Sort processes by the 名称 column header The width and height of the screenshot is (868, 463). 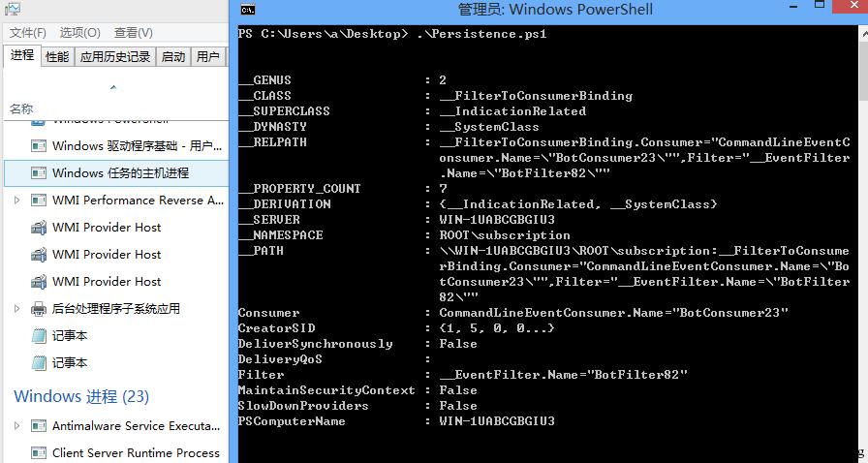click(x=21, y=109)
